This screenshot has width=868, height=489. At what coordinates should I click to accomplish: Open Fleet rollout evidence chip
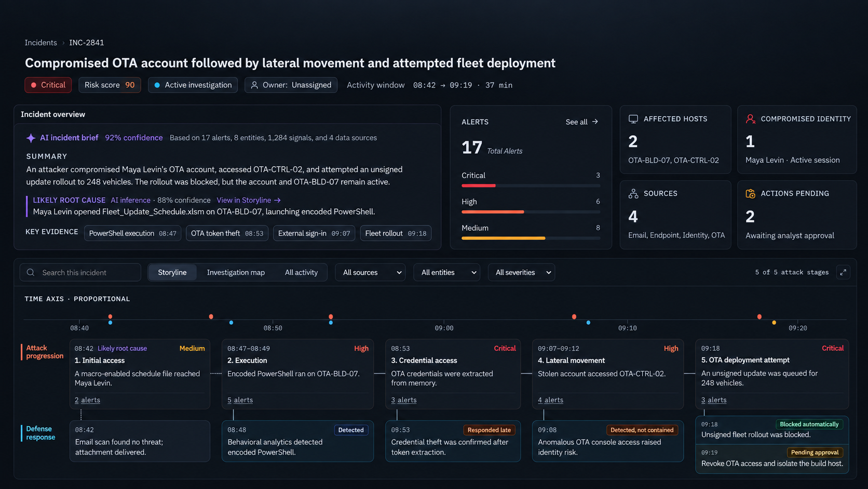[396, 233]
